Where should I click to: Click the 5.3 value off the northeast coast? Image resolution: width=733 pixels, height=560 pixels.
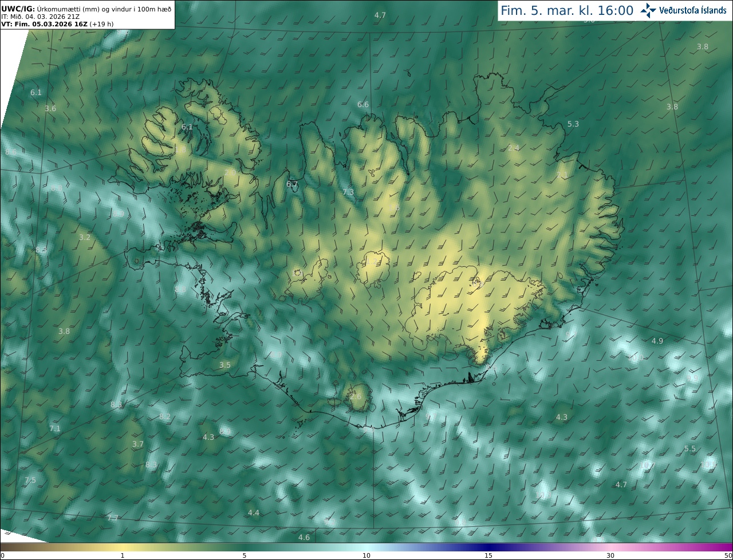tap(573, 124)
